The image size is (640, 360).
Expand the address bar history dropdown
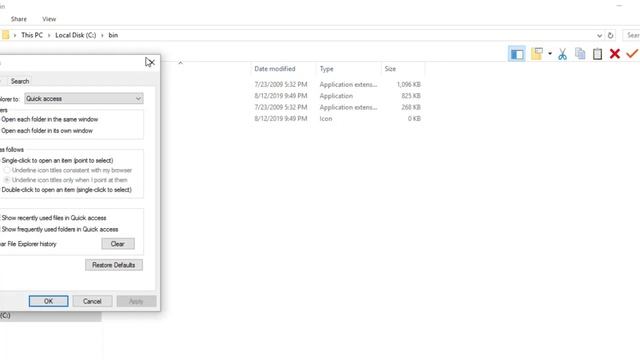[x=599, y=36]
